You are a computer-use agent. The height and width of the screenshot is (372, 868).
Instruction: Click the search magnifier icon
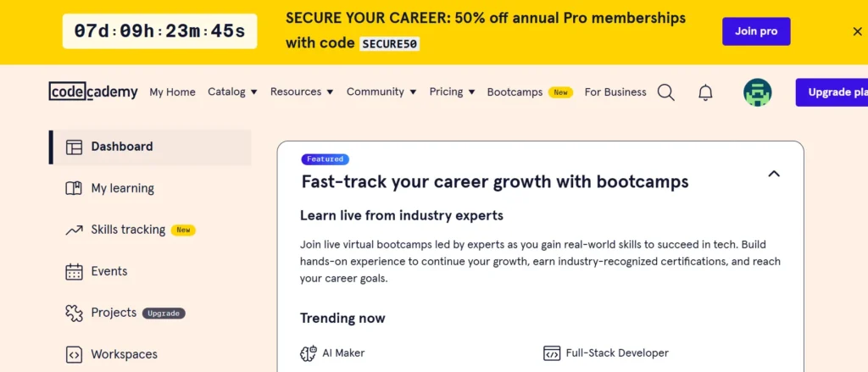click(x=666, y=92)
